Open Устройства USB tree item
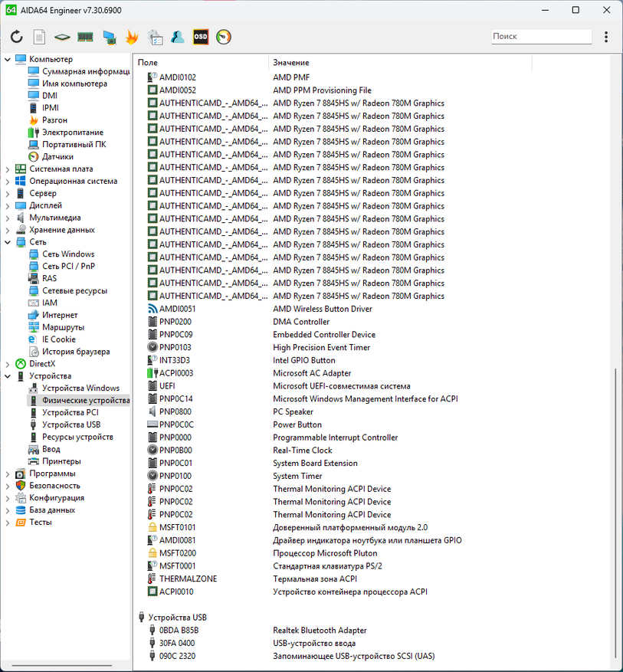The width and height of the screenshot is (623, 672). [x=64, y=425]
